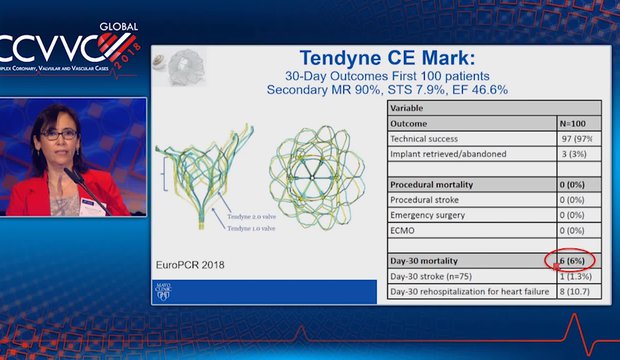Click the Variable table header cell
The width and height of the screenshot is (620, 360).
point(494,108)
